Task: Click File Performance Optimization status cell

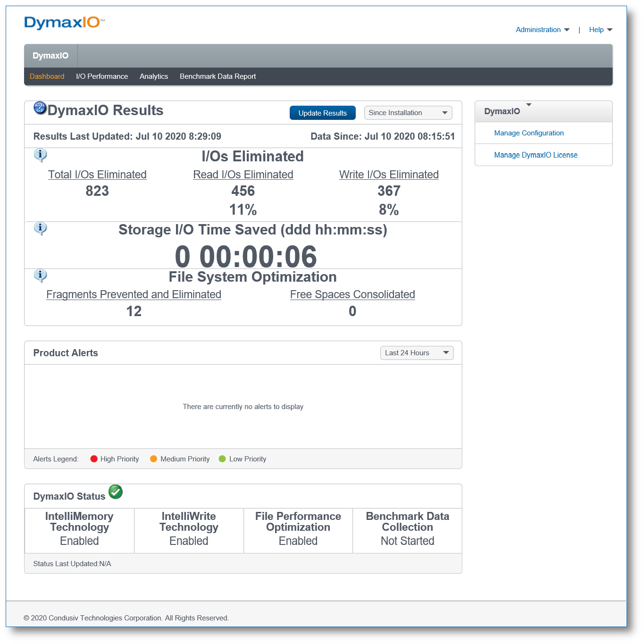Action: pos(298,530)
